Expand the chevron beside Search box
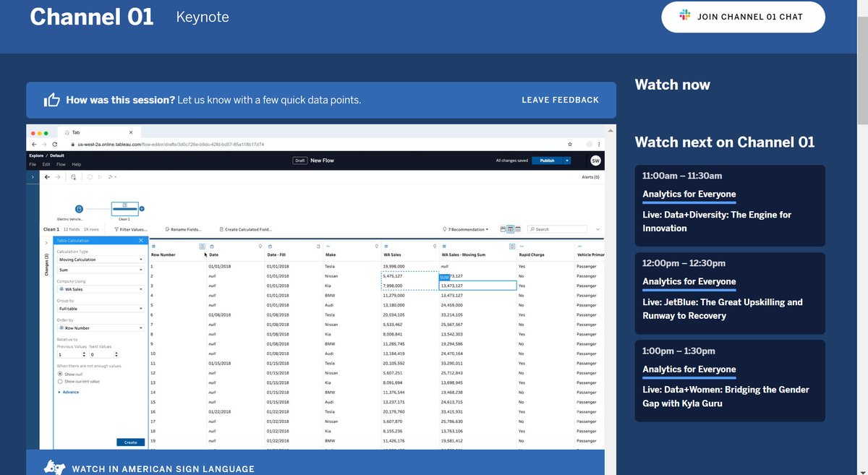This screenshot has width=868, height=475. click(x=597, y=229)
